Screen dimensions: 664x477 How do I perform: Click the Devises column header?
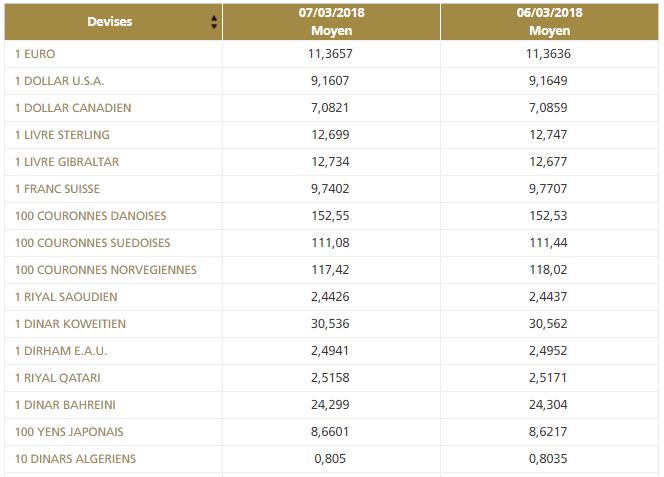pyautogui.click(x=109, y=22)
